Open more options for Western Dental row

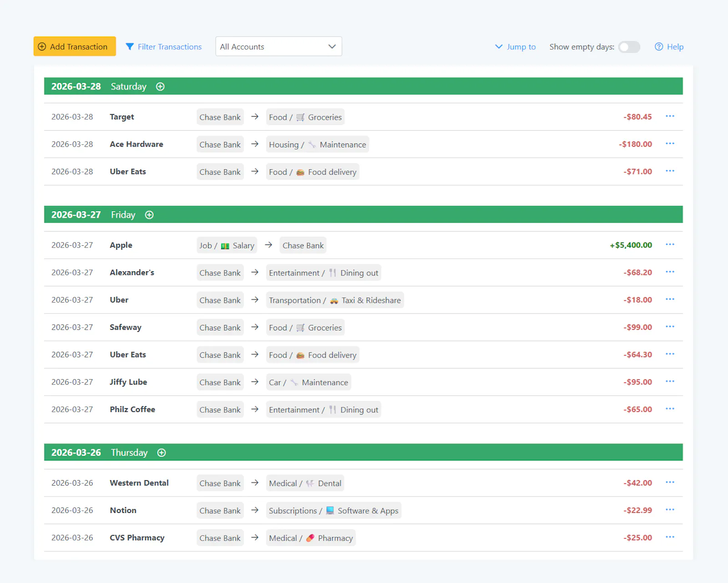[670, 482]
